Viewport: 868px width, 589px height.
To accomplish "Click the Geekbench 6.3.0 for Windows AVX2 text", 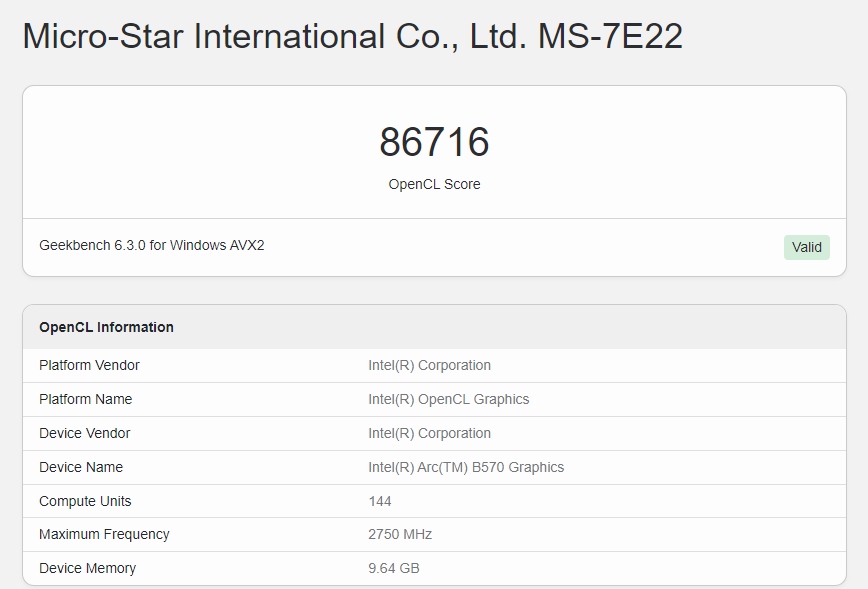I will click(152, 245).
